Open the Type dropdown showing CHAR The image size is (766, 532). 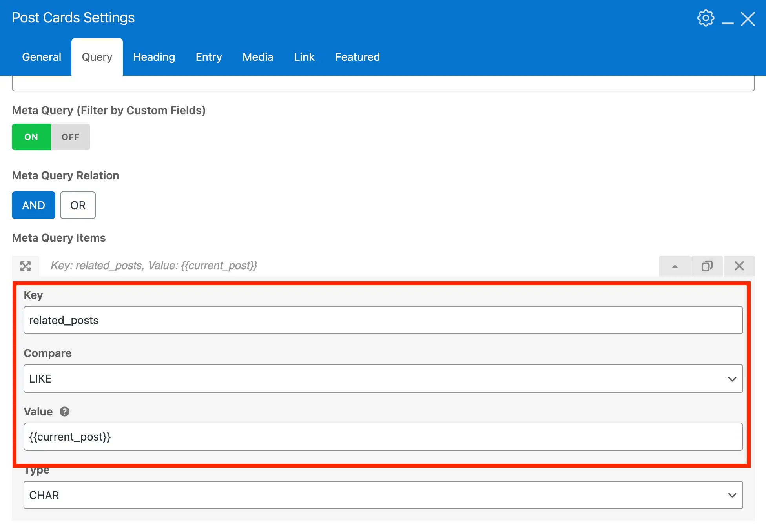(383, 495)
